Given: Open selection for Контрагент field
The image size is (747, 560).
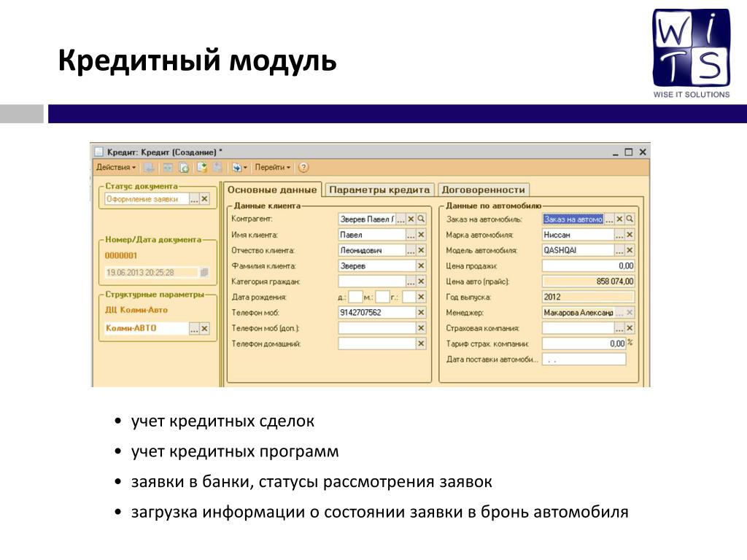Looking at the screenshot, I should pos(400,219).
